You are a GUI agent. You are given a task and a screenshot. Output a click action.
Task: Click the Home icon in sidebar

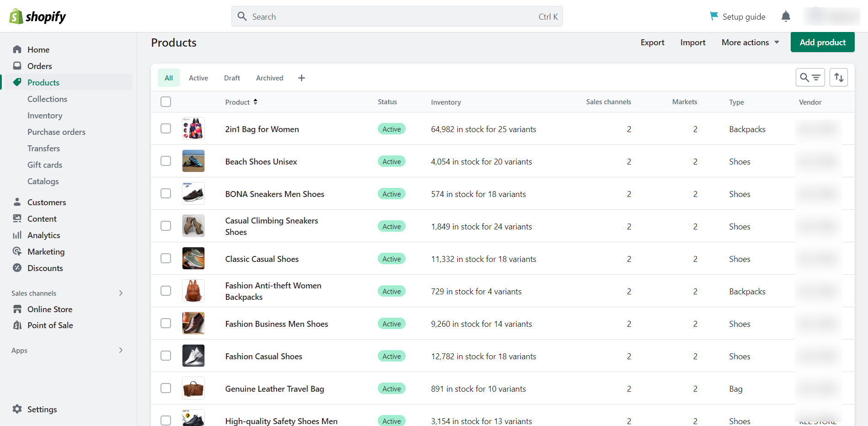[17, 49]
